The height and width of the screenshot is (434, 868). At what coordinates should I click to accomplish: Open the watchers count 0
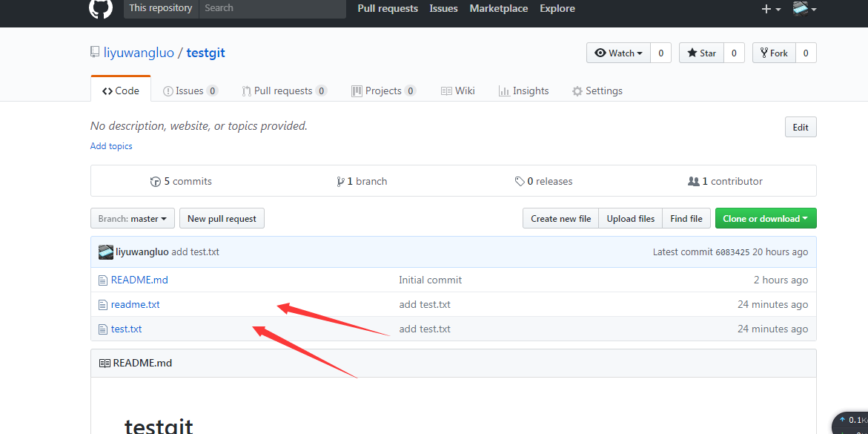coord(661,53)
